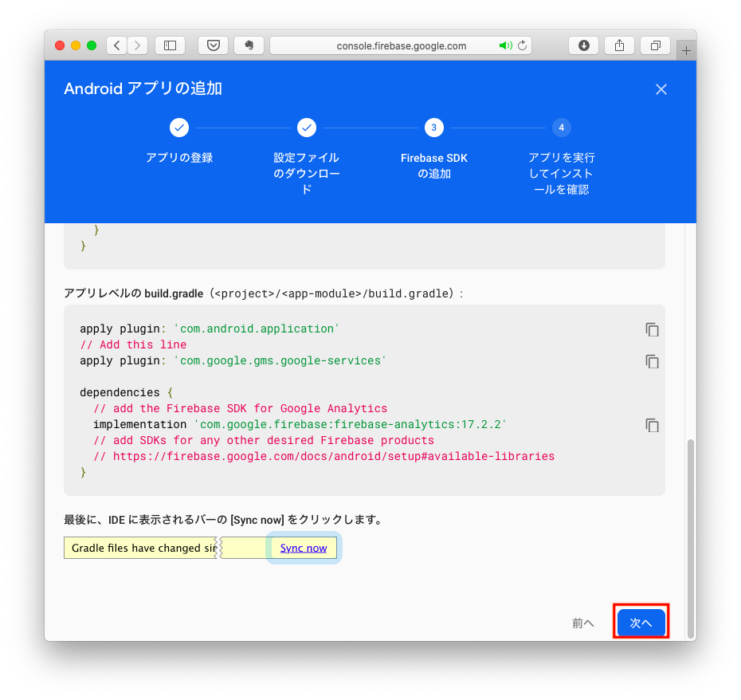Open the Safari downloads icon
The image size is (741, 700).
click(x=583, y=45)
